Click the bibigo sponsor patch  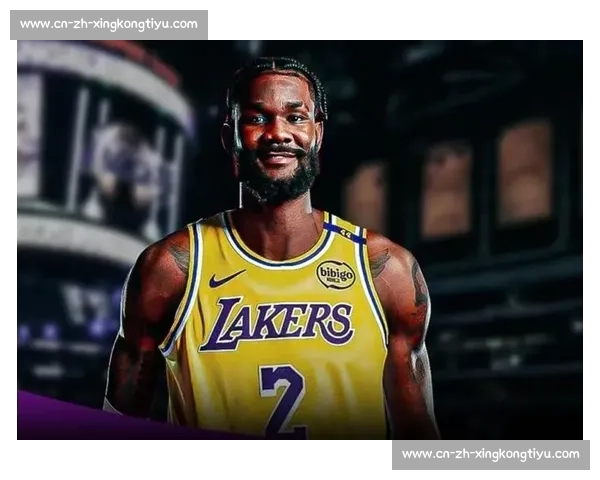tap(335, 274)
